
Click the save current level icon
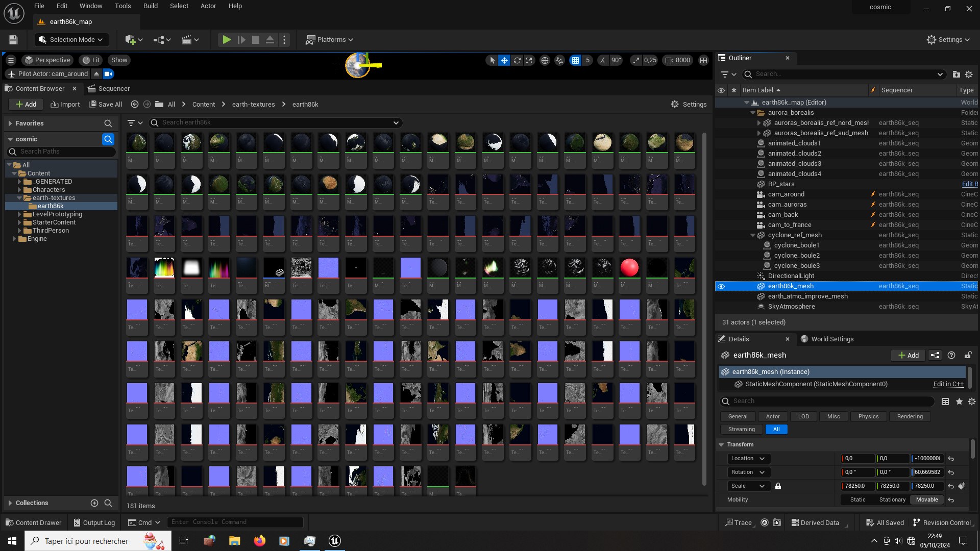click(13, 40)
